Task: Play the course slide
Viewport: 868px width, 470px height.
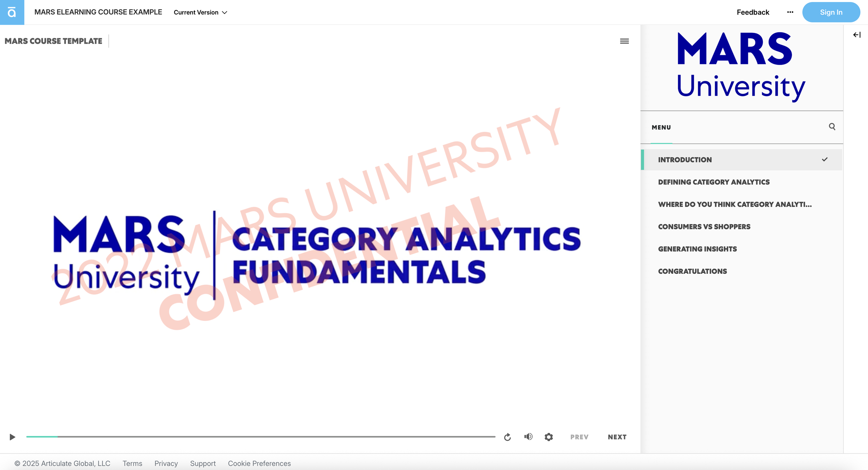Action: 12,437
